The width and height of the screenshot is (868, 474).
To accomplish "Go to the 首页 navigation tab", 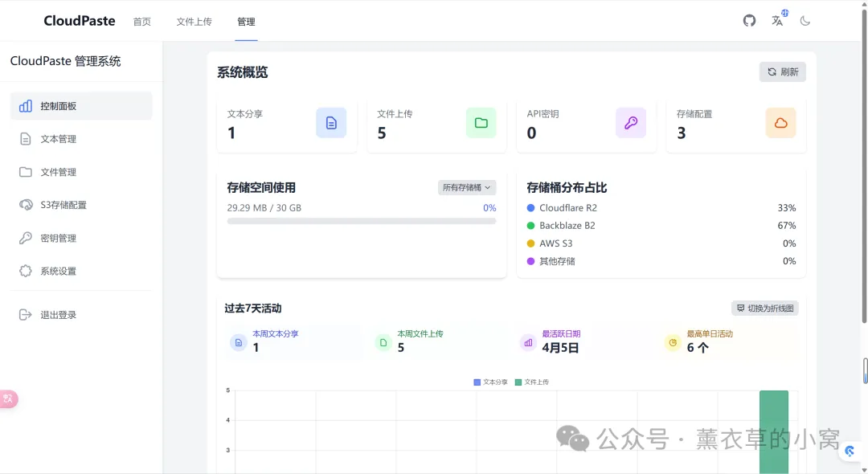I will tap(141, 22).
